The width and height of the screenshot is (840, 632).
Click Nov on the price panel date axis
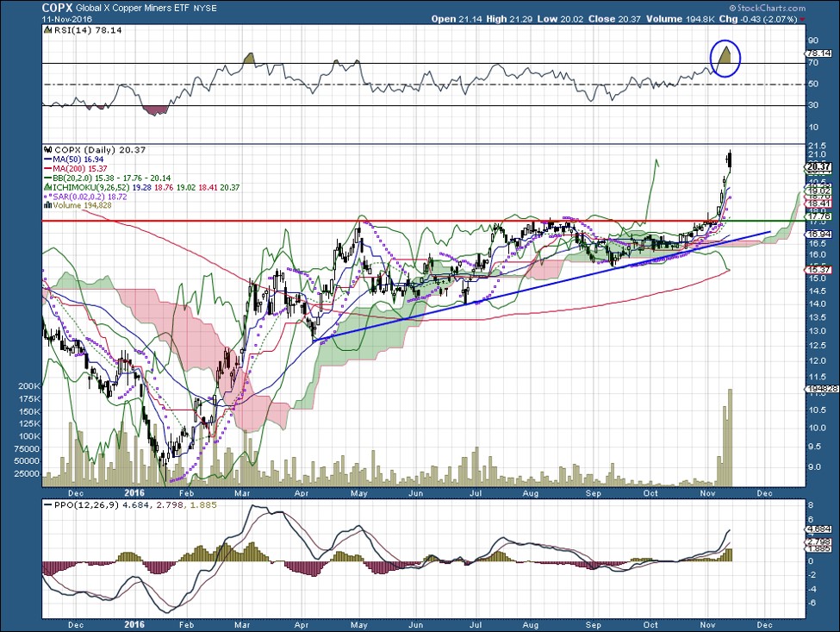[707, 493]
